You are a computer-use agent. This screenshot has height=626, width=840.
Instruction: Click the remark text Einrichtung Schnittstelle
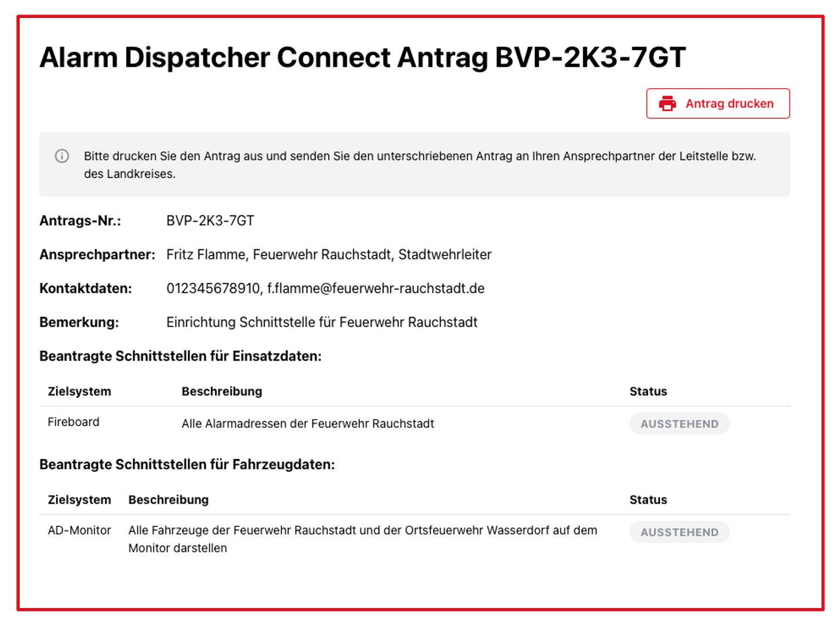point(322,322)
